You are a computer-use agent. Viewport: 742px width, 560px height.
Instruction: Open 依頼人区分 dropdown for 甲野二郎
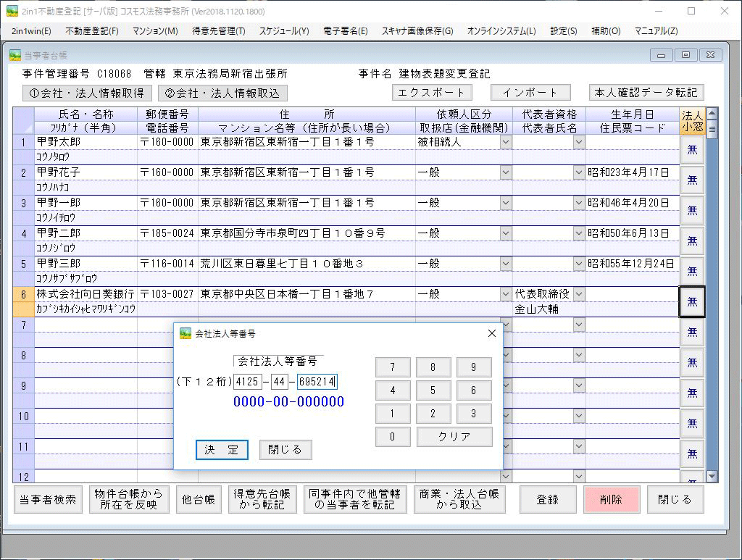pyautogui.click(x=505, y=233)
